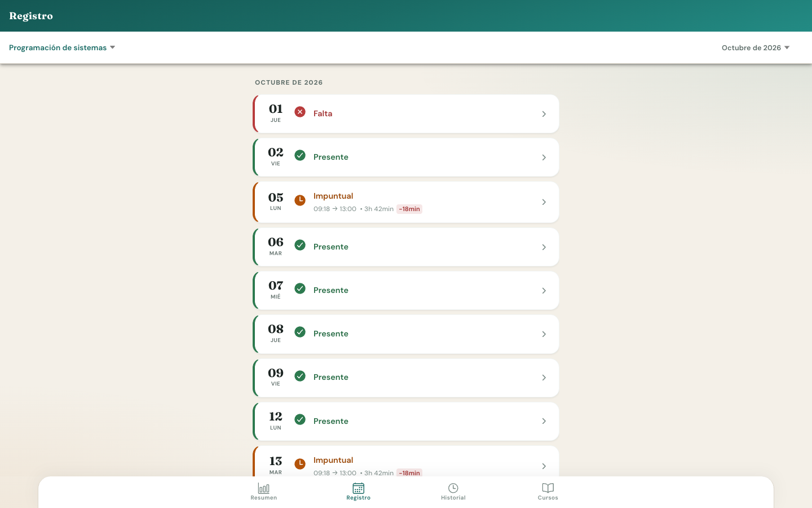Screen dimensions: 812x508
Task: Click the green check icon on day 09
Action: coord(300,376)
